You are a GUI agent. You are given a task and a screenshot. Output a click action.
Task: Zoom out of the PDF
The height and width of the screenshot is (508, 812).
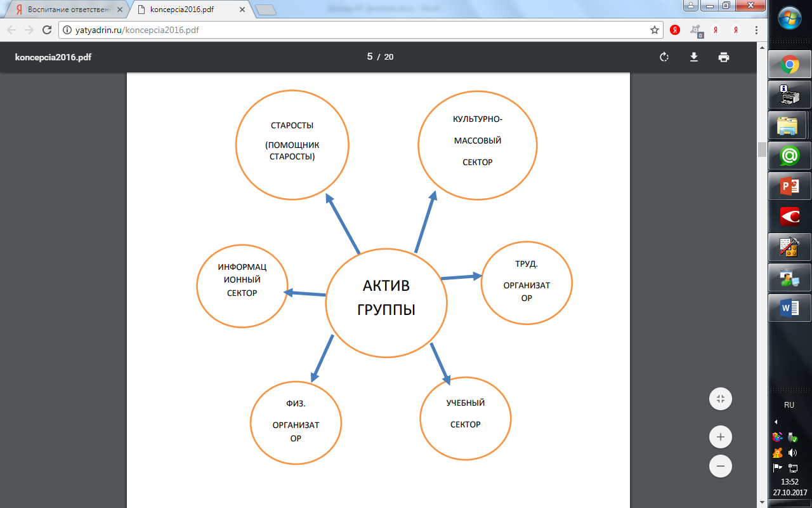click(721, 466)
